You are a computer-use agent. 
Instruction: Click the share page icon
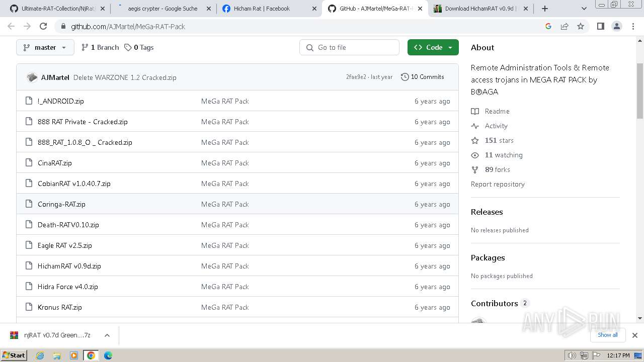[x=565, y=26]
